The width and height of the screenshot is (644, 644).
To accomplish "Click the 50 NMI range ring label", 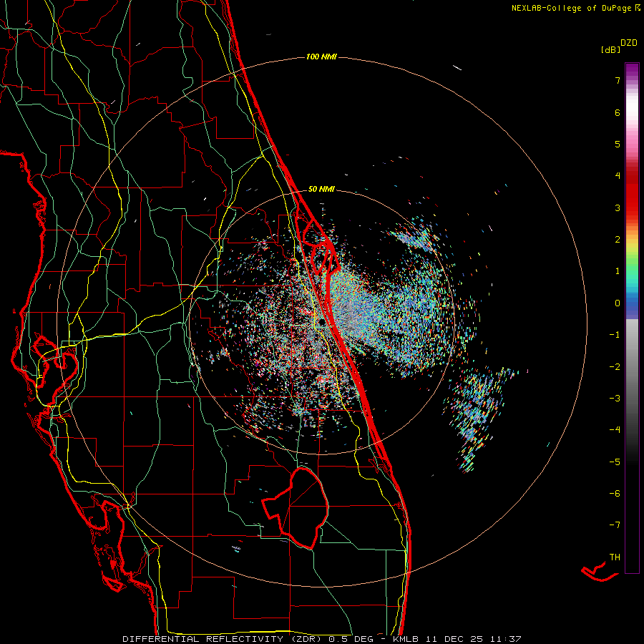I will click(x=321, y=189).
